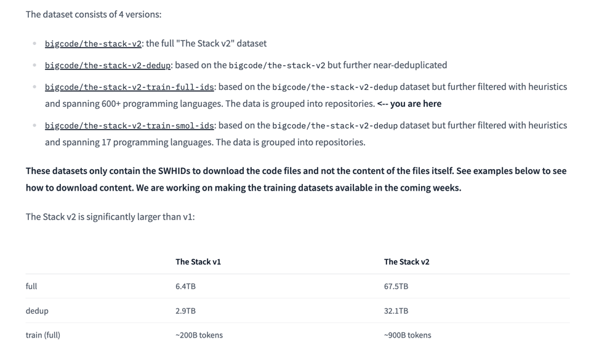
Task: Select the "dedup" row label in the table
Action: pos(37,311)
